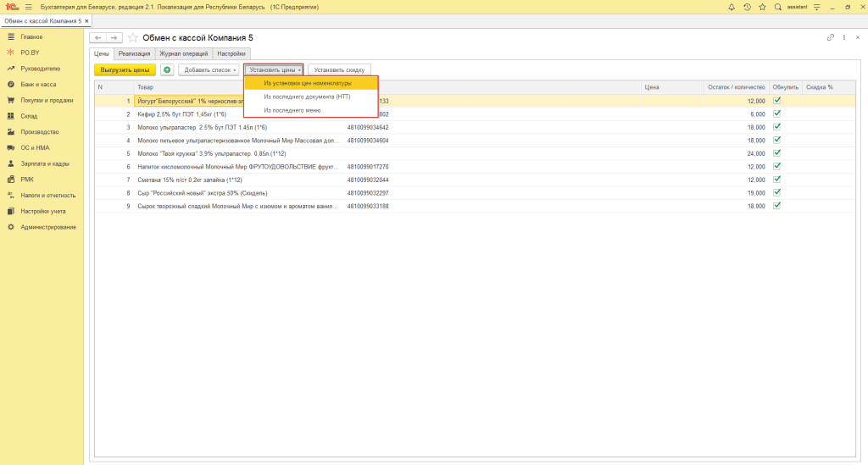The image size is (868, 465).
Task: Select Из последнего меню option
Action: click(x=310, y=110)
